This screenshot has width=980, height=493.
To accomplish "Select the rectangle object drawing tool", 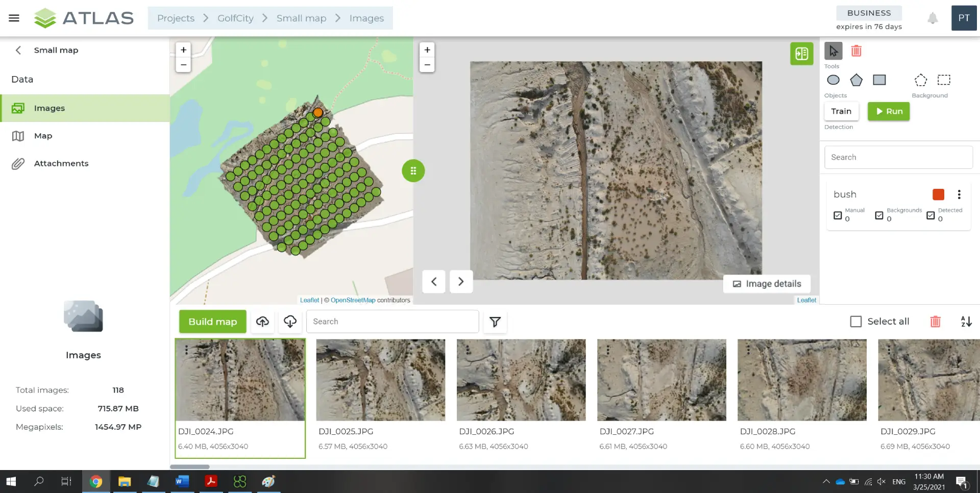I will [879, 80].
